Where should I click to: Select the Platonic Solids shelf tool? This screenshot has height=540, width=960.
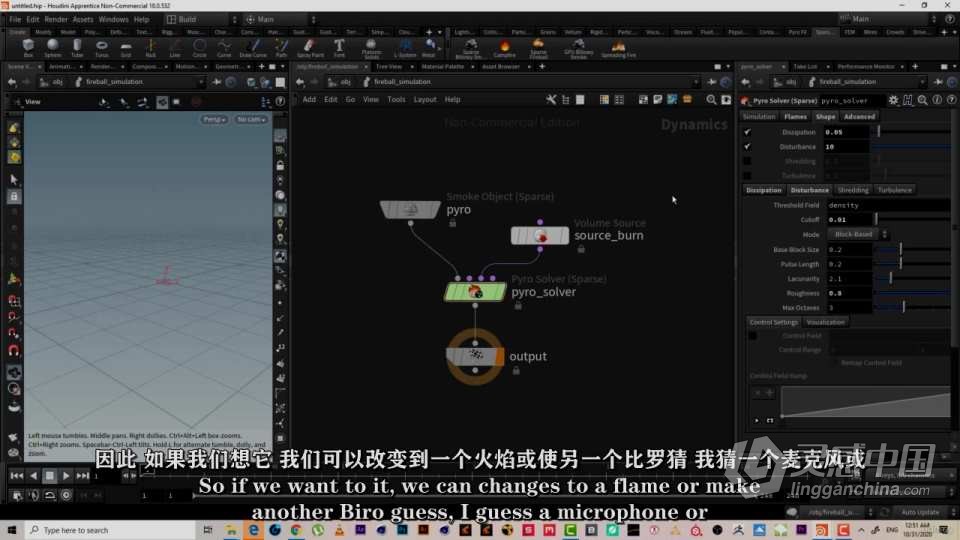371,48
